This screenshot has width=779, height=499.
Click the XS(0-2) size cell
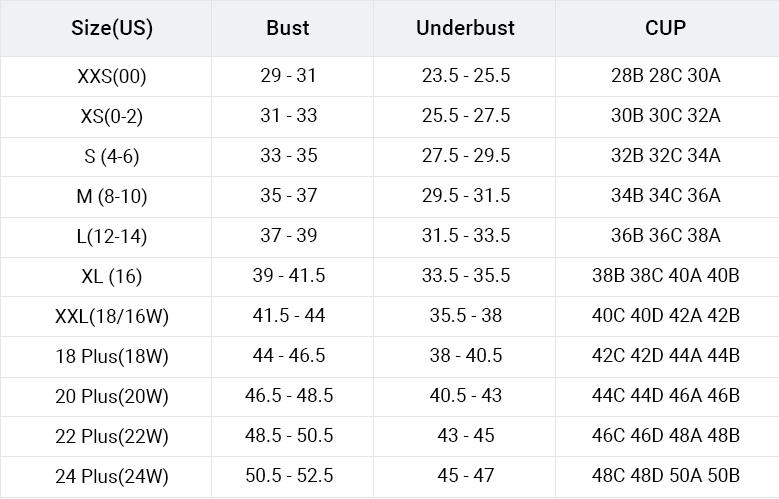click(x=112, y=116)
